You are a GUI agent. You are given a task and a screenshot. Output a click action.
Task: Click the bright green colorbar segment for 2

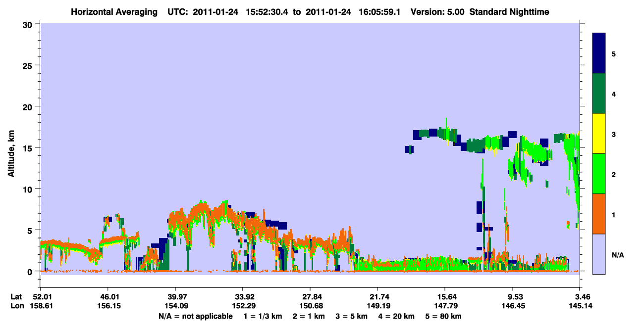coord(599,174)
